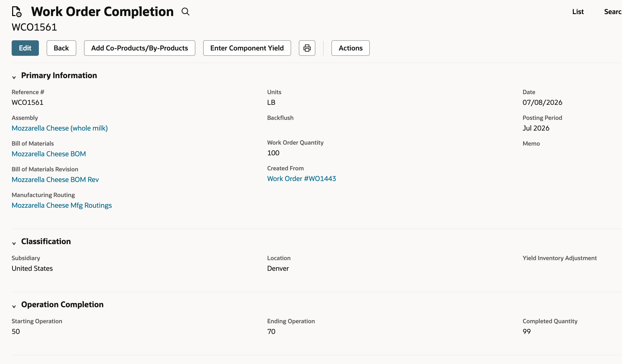This screenshot has height=364, width=622.
Task: Select the Starting Operation value 50
Action: click(16, 331)
